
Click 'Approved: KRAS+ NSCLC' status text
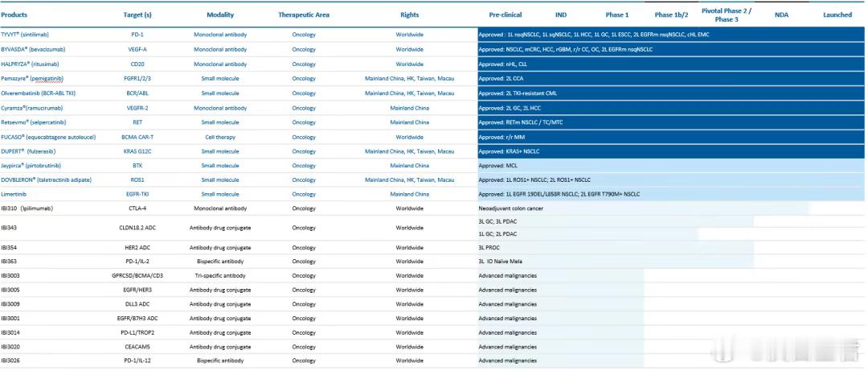pyautogui.click(x=510, y=150)
